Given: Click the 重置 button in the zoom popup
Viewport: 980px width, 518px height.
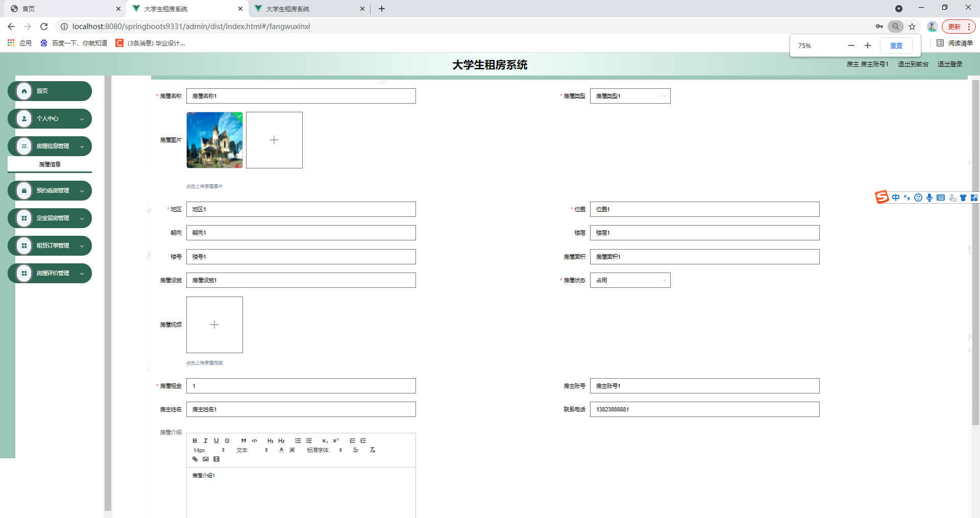Looking at the screenshot, I should pyautogui.click(x=896, y=45).
